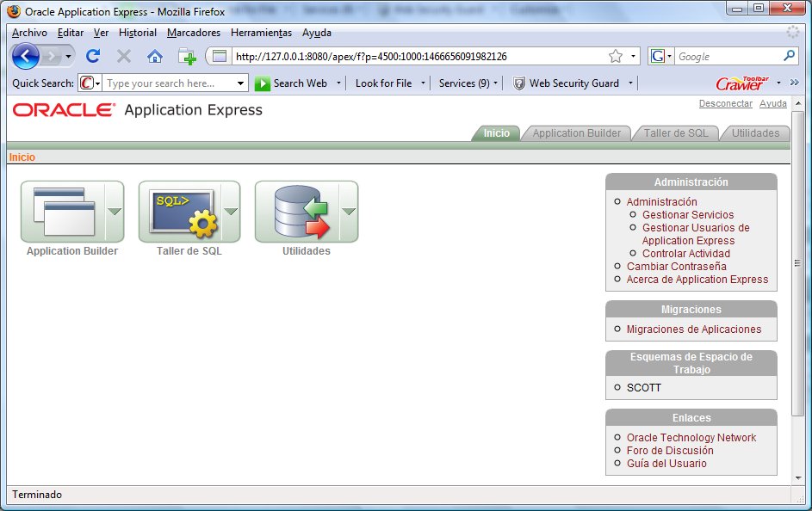This screenshot has width=812, height=511.
Task: Click the Desconectar link
Action: coord(726,103)
